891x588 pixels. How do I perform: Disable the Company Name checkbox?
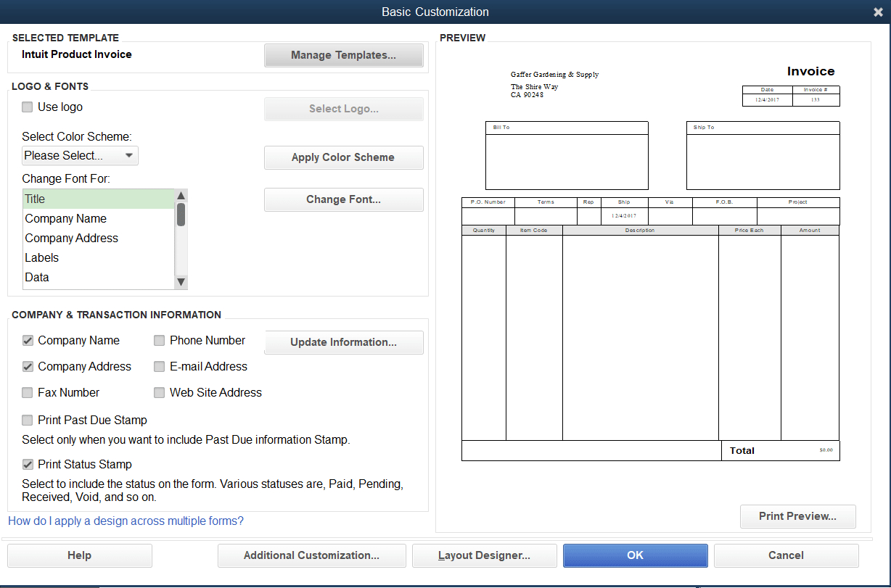click(27, 341)
